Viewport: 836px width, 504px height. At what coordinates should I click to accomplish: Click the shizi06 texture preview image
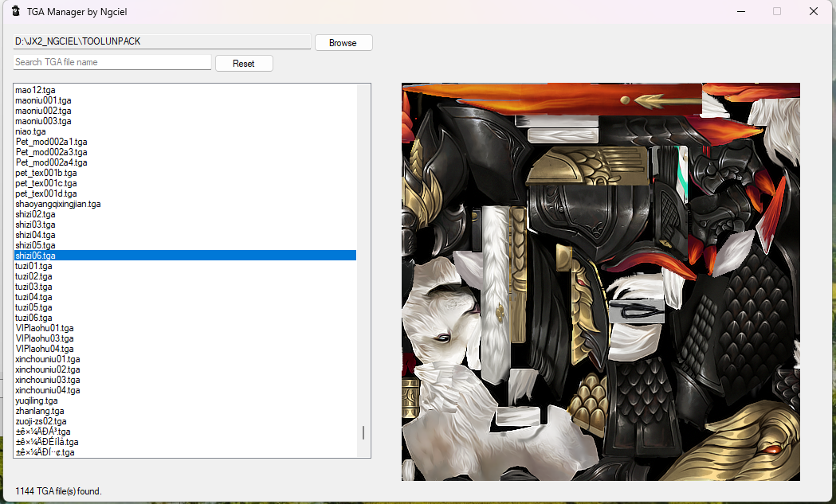click(x=600, y=282)
